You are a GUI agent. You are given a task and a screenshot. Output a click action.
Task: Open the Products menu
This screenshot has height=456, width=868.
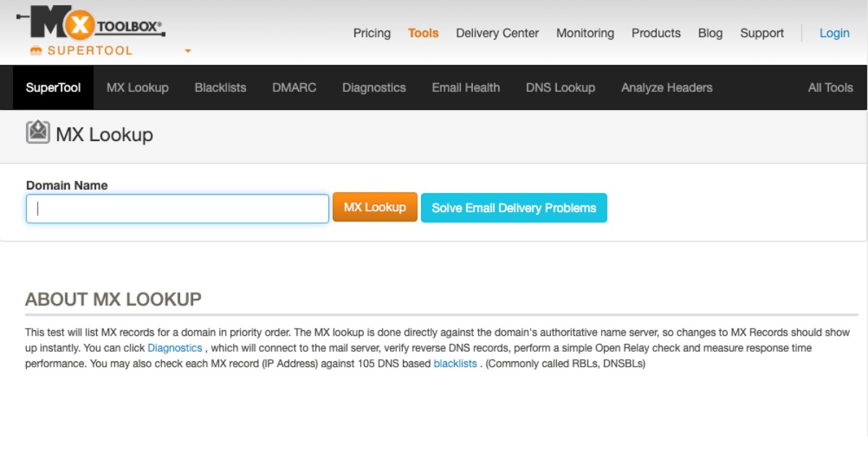[x=655, y=33]
